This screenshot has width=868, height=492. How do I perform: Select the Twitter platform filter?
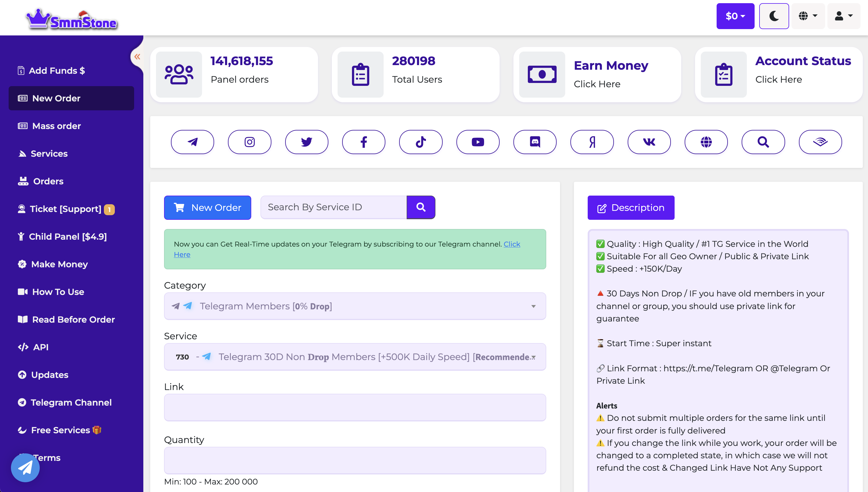(x=307, y=142)
